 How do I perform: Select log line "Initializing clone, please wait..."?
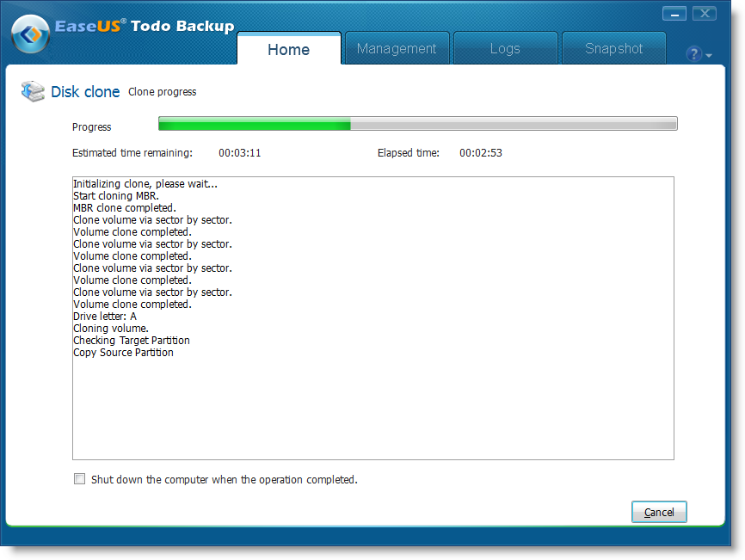click(x=145, y=184)
